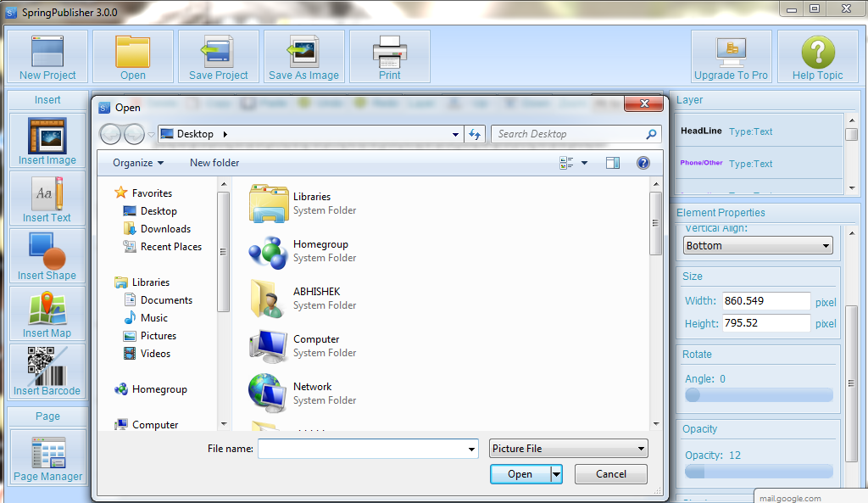This screenshot has height=503, width=868.
Task: Open the view options dropdown arrow
Action: click(x=584, y=163)
